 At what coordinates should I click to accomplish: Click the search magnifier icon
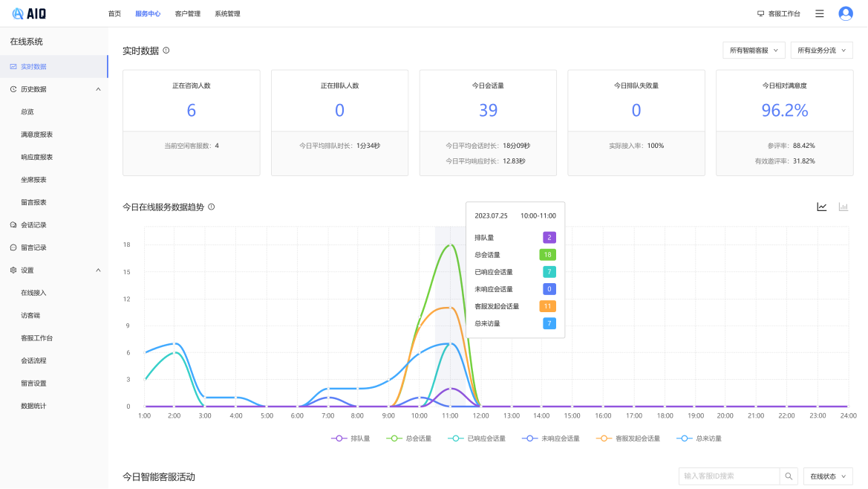pyautogui.click(x=789, y=476)
